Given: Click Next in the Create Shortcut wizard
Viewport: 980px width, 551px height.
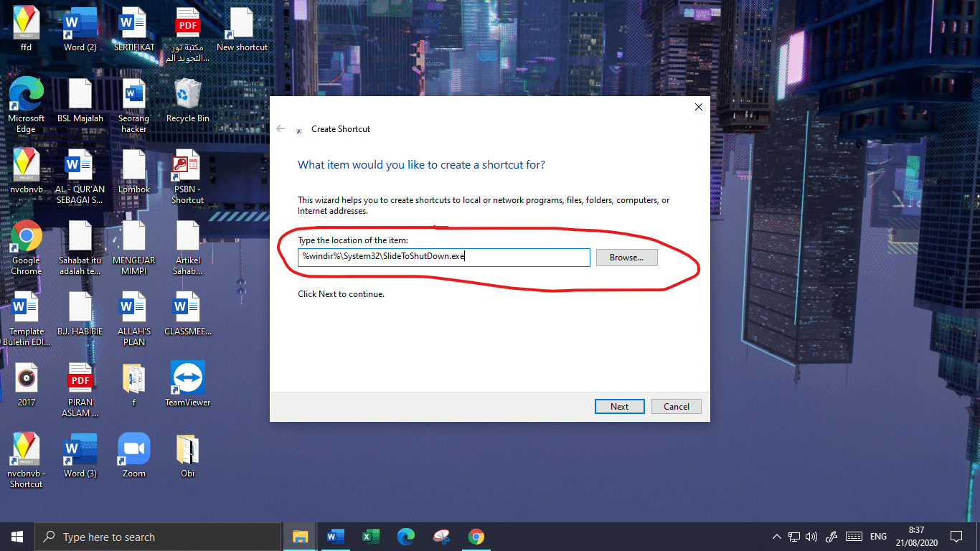Looking at the screenshot, I should 619,406.
